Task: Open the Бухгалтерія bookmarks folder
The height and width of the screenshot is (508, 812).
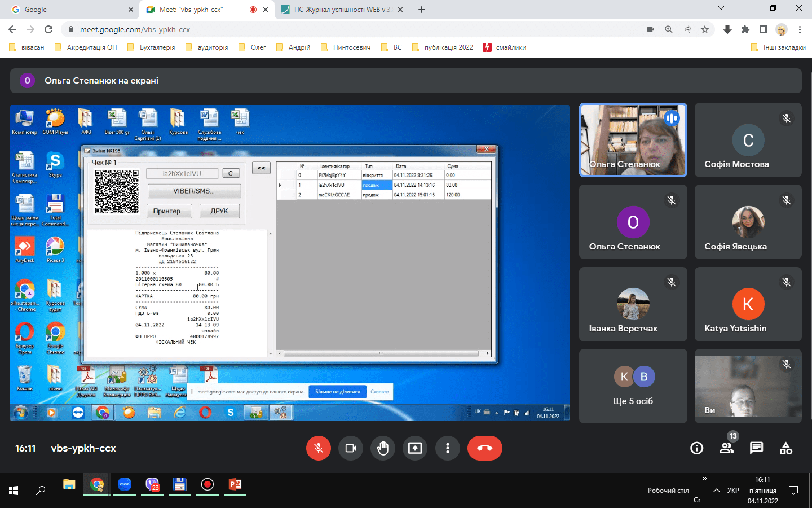Action: pos(151,47)
